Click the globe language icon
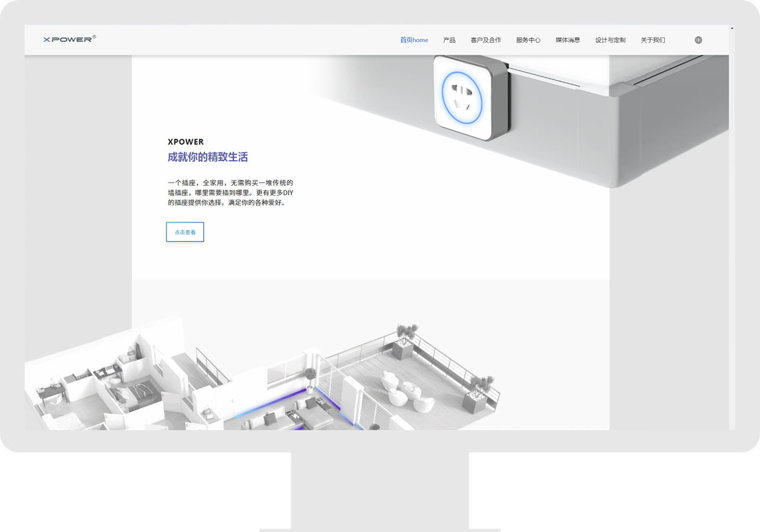The height and width of the screenshot is (532, 760). tap(698, 40)
